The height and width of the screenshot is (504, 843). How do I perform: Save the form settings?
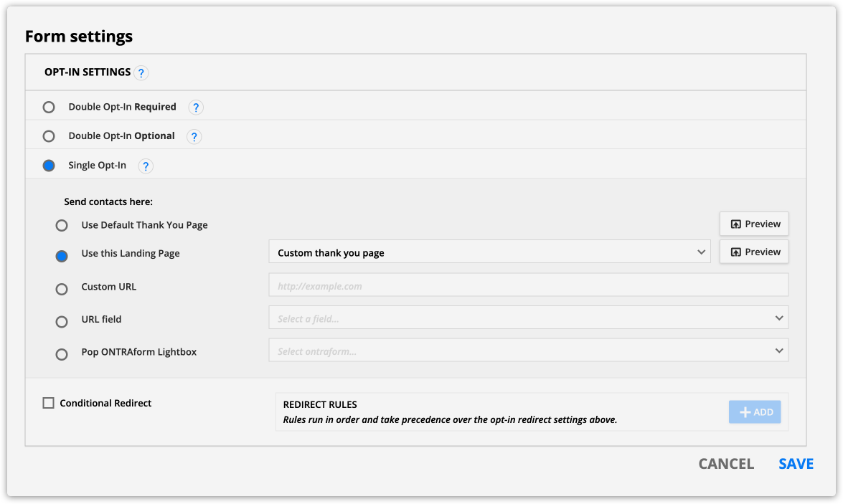coord(796,464)
